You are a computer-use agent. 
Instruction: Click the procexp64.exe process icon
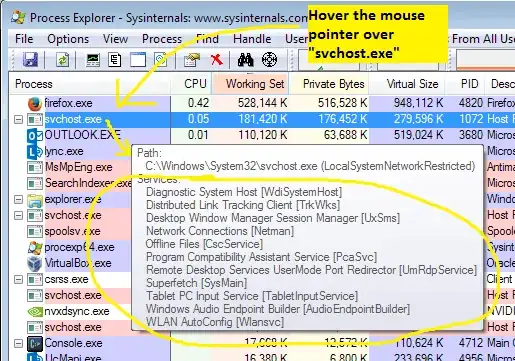click(35, 248)
